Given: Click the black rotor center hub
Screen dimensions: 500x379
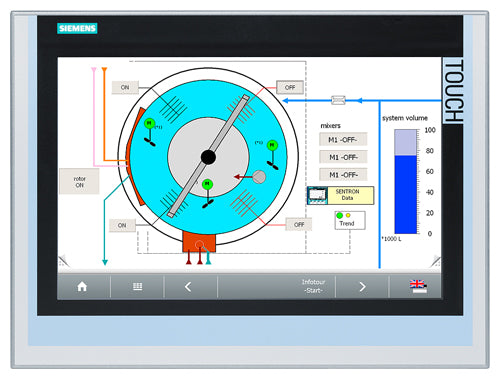Looking at the screenshot, I should pos(208,157).
